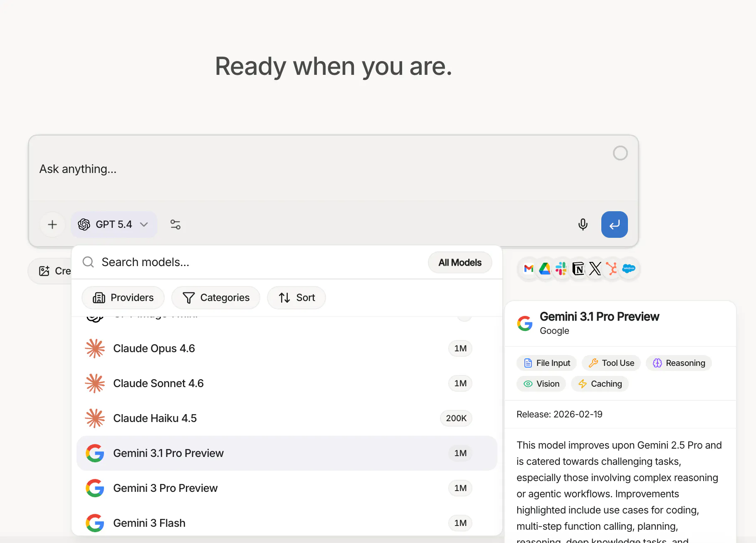Open the Categories filter
Screen dimensions: 756x543
216,298
